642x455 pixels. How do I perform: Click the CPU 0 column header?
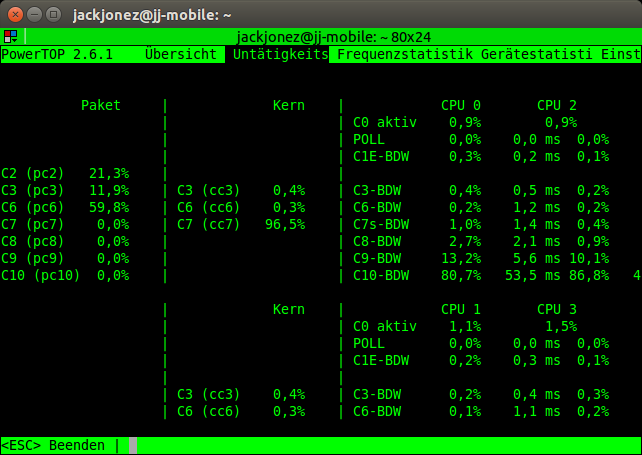point(460,105)
